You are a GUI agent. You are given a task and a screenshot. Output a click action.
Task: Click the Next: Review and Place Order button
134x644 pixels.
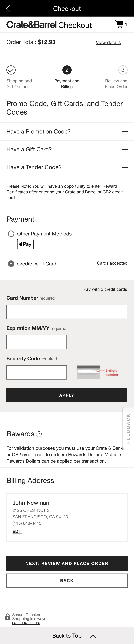67,563
